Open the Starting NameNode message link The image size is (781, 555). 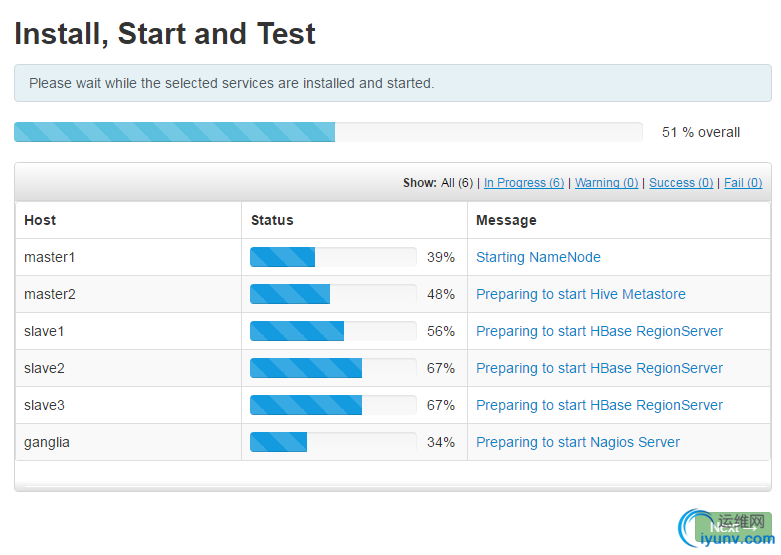538,257
